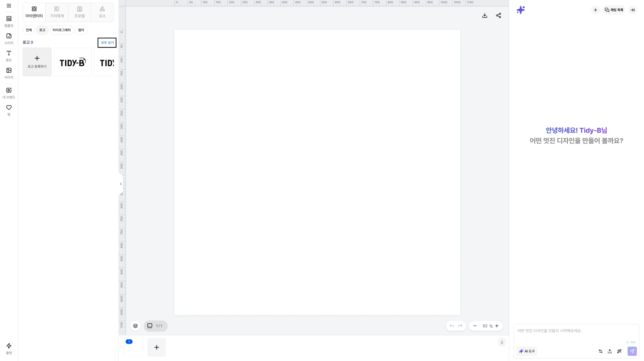Click the 모두 보기 link
Screen dimensions: 644x361
[x=107, y=42]
